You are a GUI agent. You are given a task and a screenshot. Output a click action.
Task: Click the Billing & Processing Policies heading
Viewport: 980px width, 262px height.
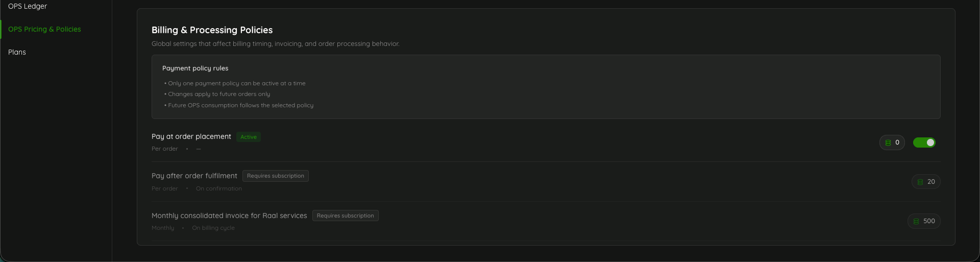coord(212,30)
